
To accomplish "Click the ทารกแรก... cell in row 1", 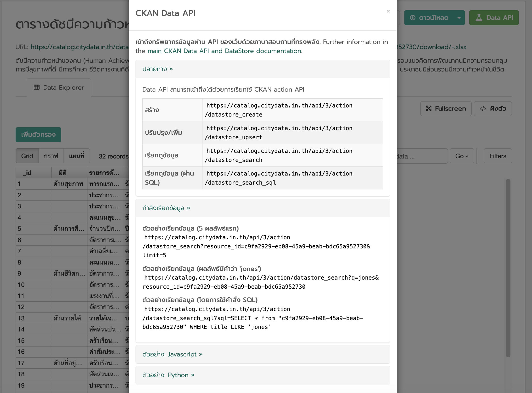I will pos(105,184).
